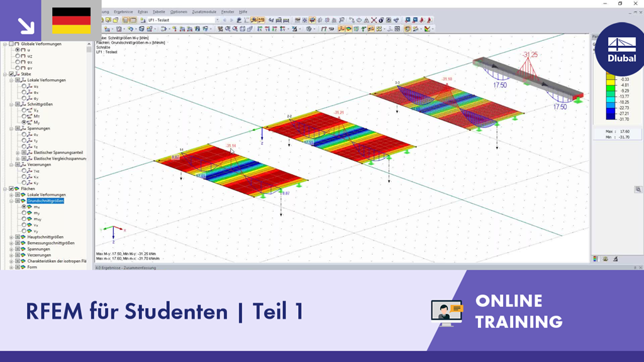Collapse the Flächen tree node

click(x=5, y=189)
